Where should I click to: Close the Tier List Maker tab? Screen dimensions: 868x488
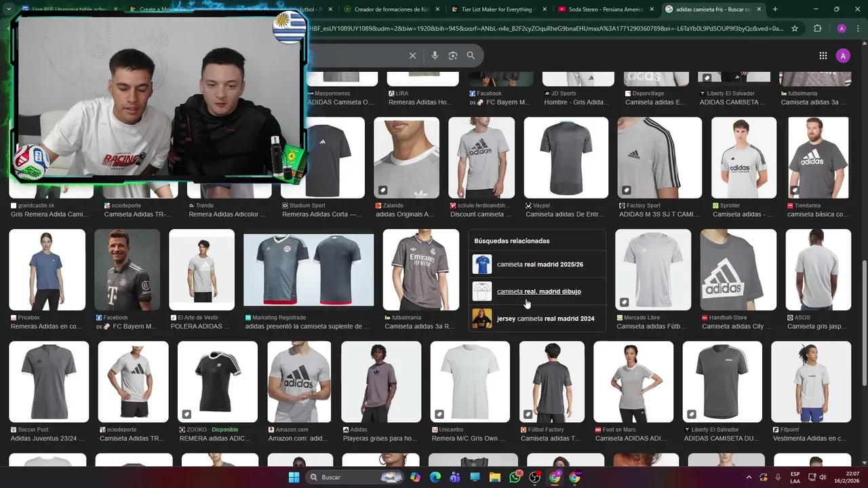coord(545,9)
